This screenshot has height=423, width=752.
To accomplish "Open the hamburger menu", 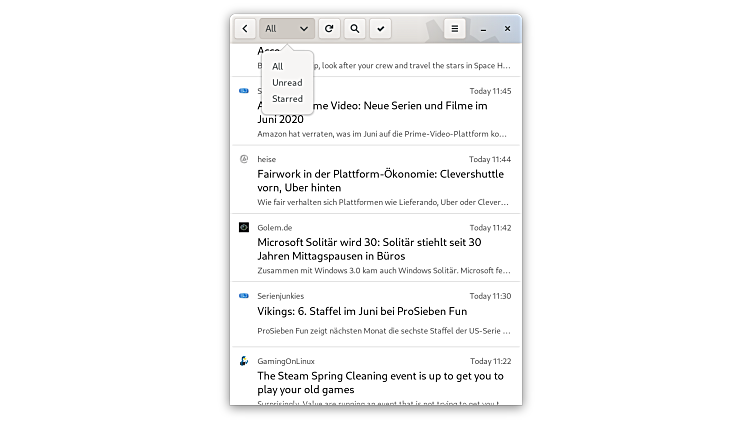I will [455, 29].
